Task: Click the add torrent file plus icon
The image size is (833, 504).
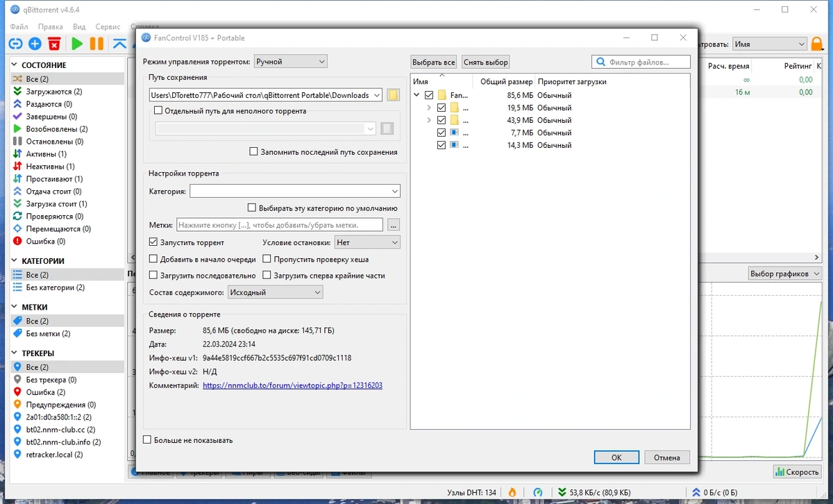Action: coord(35,44)
